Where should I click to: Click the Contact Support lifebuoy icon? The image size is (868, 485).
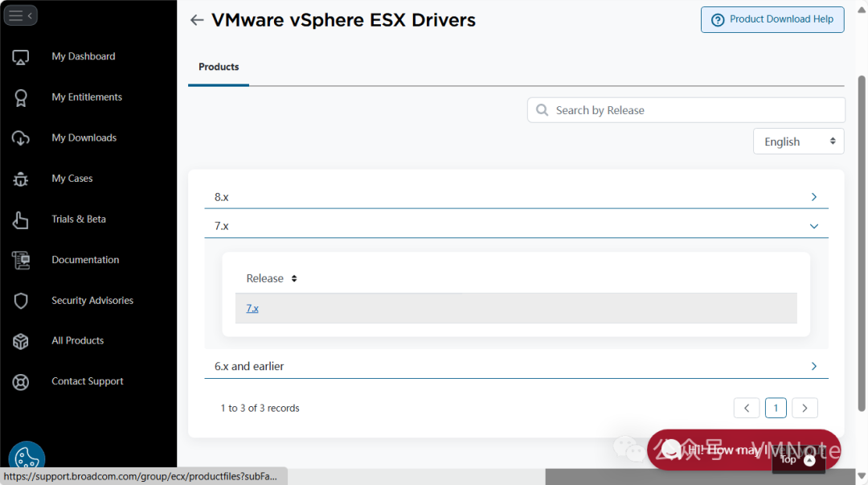[x=20, y=382]
